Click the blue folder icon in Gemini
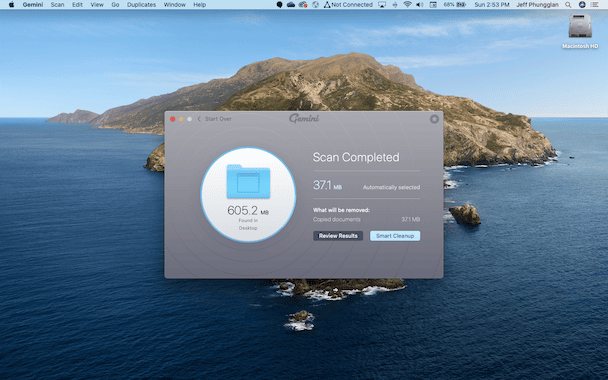The width and height of the screenshot is (608, 380). 248,181
